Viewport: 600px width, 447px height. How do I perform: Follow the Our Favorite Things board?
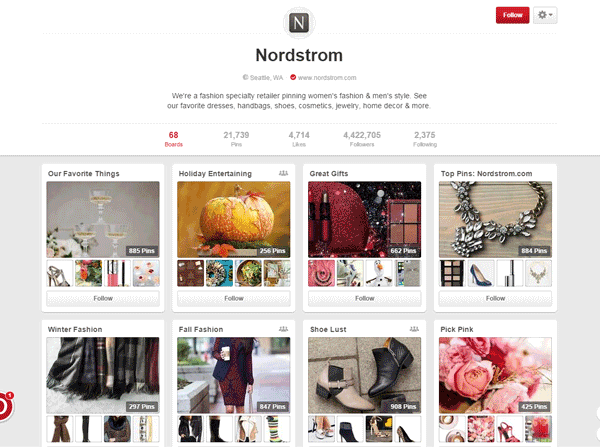[103, 299]
